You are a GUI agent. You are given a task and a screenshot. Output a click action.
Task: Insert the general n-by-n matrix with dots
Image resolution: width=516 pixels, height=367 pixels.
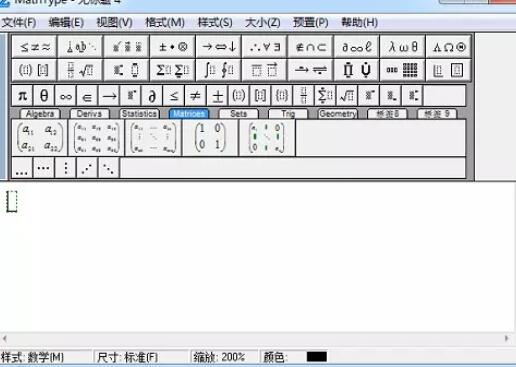click(153, 138)
